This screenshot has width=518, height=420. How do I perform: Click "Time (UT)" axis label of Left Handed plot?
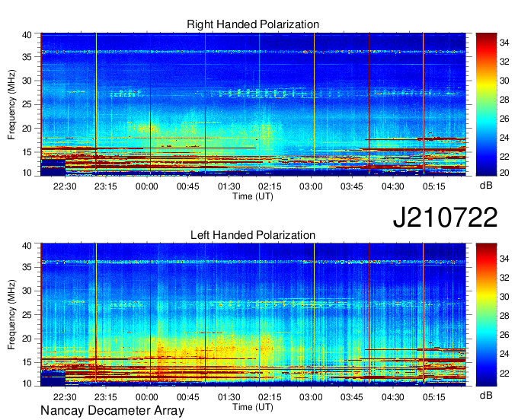coord(253,407)
